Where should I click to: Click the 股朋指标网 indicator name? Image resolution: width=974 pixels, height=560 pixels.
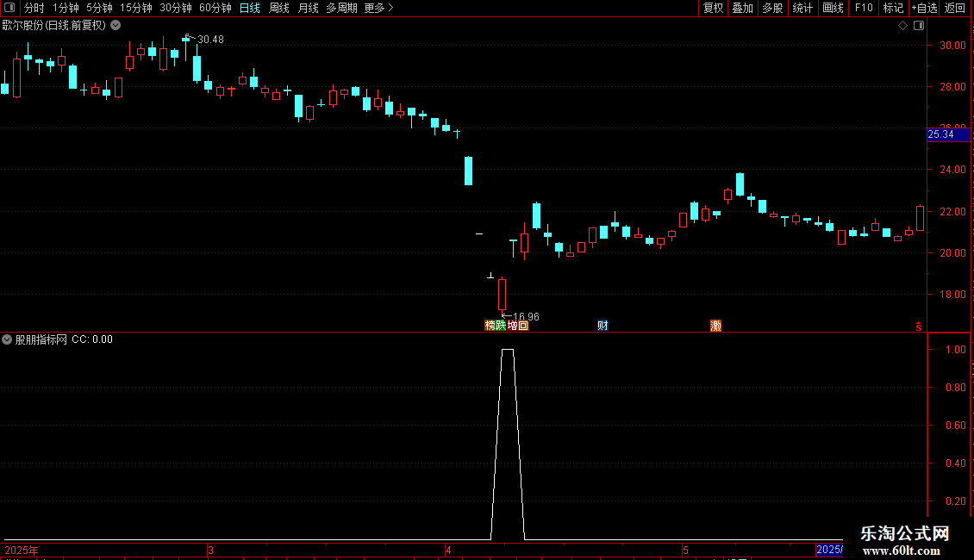[41, 339]
